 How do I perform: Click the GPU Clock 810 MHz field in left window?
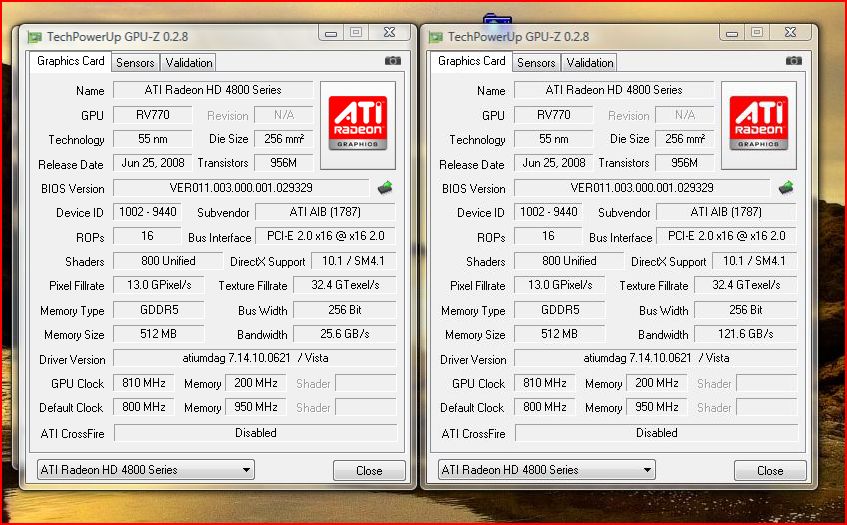pyautogui.click(x=144, y=383)
